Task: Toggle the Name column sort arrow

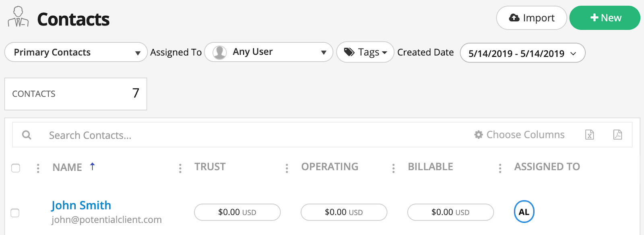Action: 93,165
